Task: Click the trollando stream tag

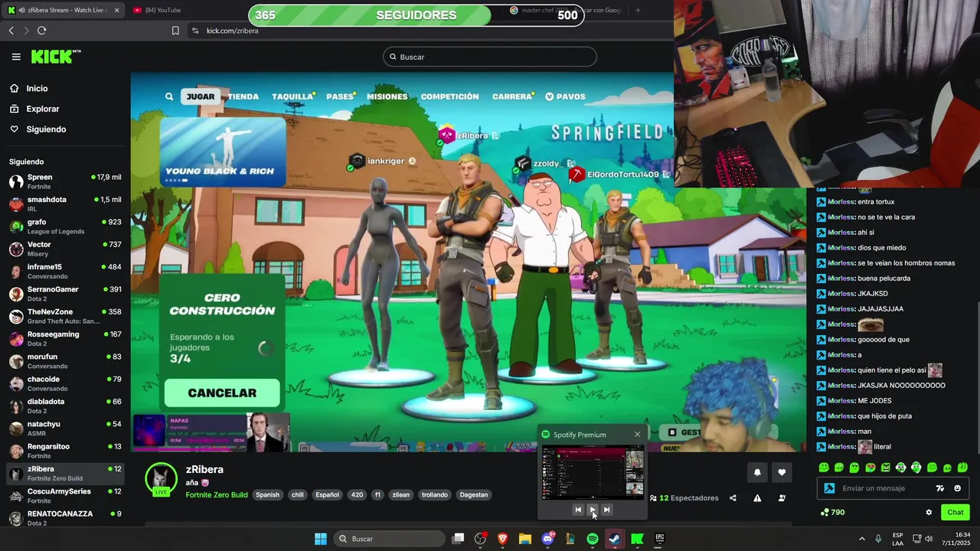Action: 434,494
